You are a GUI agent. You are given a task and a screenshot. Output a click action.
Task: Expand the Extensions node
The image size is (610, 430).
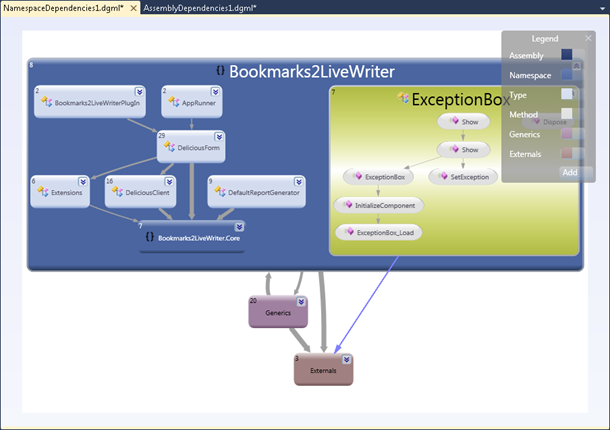(x=83, y=182)
